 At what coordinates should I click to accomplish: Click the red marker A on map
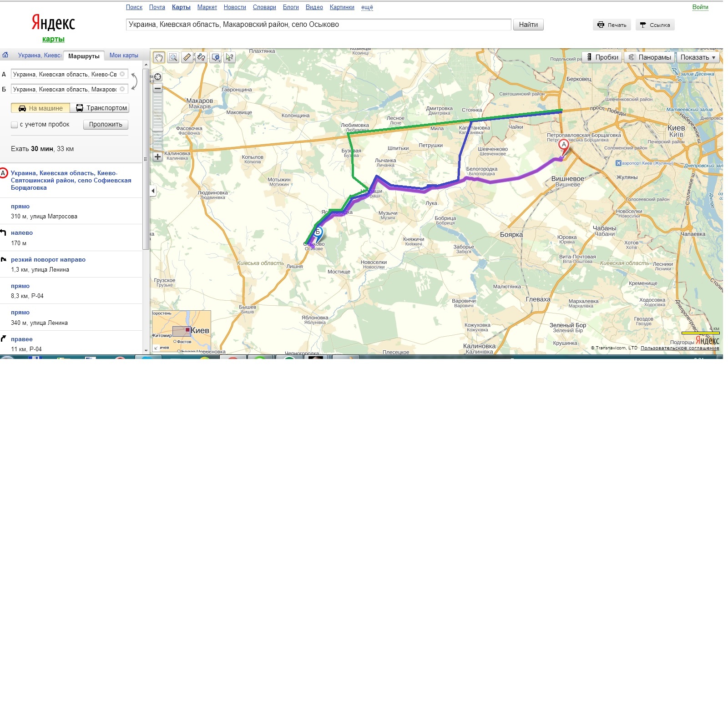tap(564, 146)
